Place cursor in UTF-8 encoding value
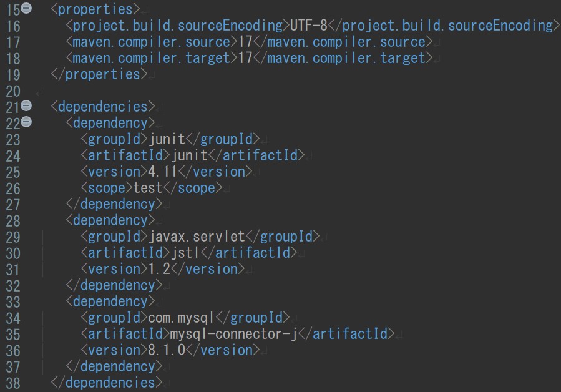This screenshot has width=561, height=392. pos(309,26)
